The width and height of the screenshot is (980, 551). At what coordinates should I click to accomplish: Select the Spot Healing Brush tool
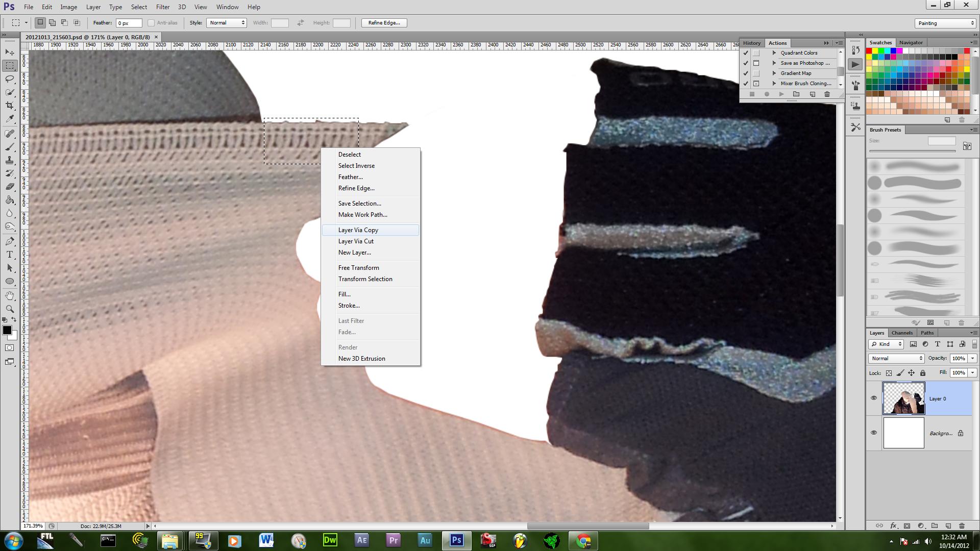[x=10, y=134]
